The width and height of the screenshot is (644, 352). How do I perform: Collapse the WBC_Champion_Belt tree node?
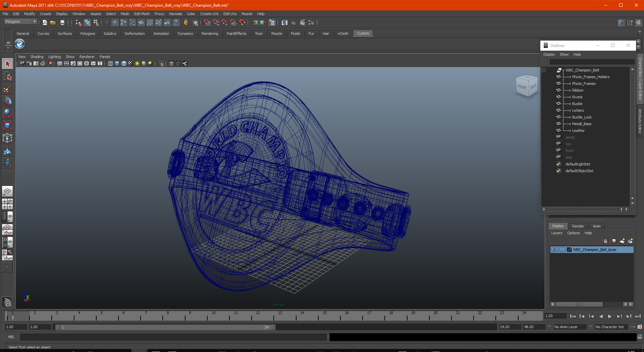[x=544, y=70]
